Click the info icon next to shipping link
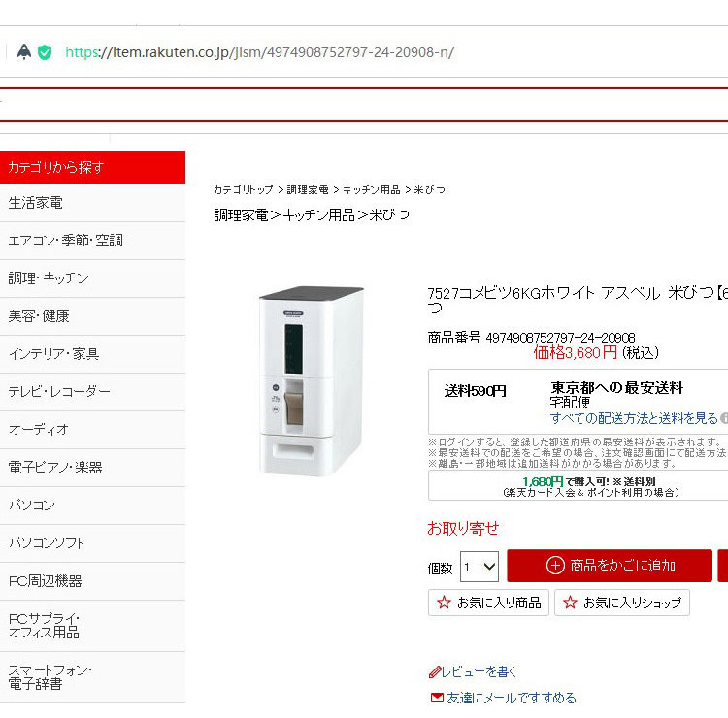The width and height of the screenshot is (728, 718). pos(724,418)
